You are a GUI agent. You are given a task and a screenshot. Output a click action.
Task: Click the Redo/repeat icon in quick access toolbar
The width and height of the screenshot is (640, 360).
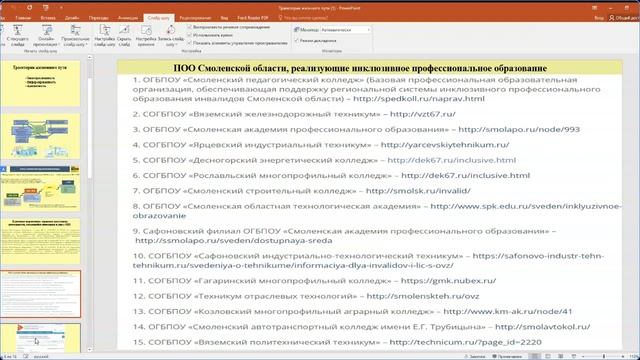(29, 7)
